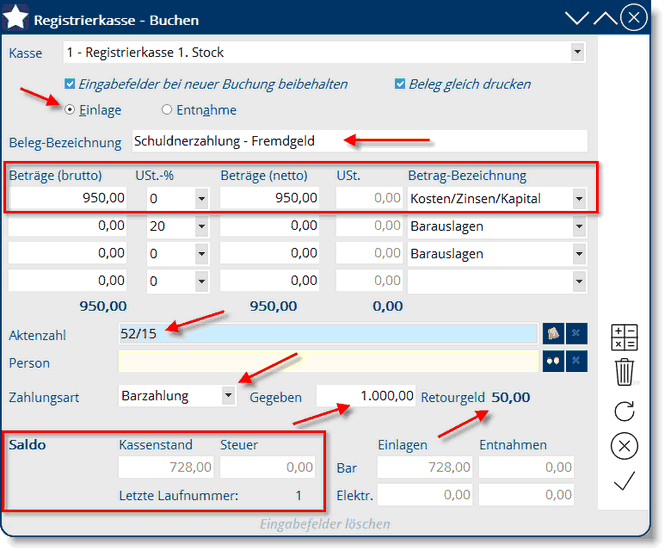Click Bar Einlagen field showing 728,00
665x551 pixels.
(x=425, y=467)
